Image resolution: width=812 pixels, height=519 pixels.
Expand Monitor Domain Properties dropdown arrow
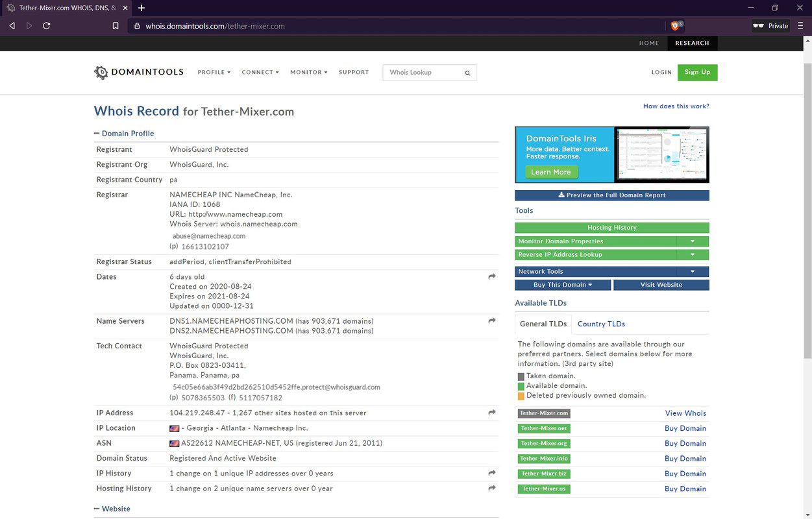[x=693, y=241]
